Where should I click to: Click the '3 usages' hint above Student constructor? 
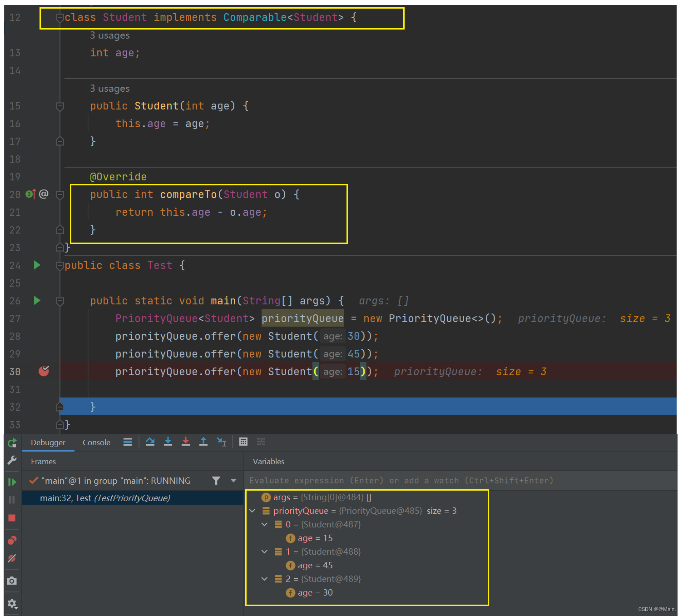click(110, 89)
